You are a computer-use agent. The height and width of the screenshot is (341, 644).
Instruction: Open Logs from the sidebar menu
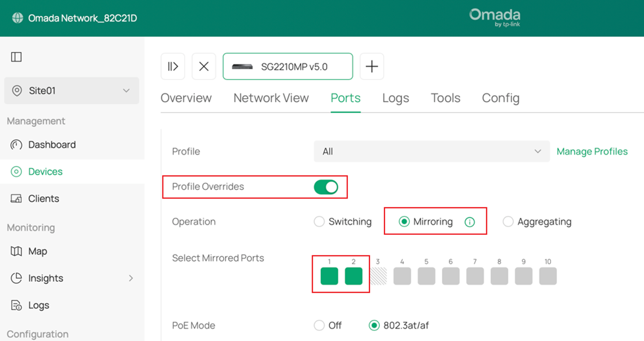72,305
